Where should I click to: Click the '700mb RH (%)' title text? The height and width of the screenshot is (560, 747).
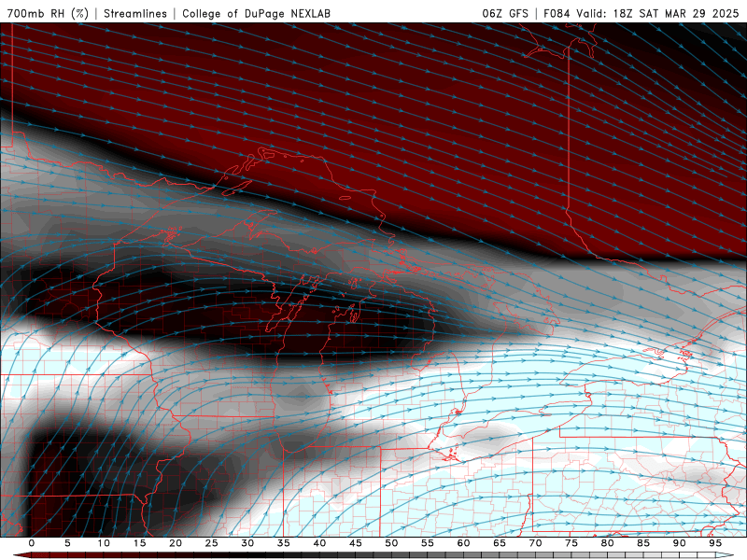click(48, 13)
